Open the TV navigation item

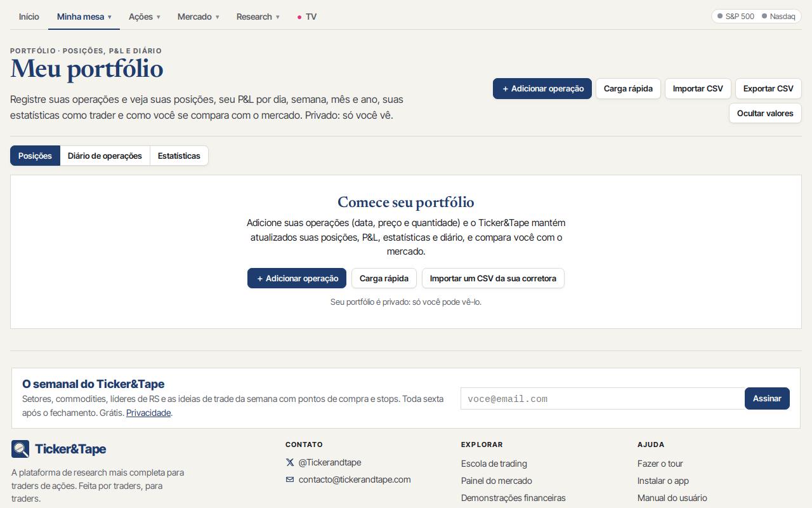307,17
